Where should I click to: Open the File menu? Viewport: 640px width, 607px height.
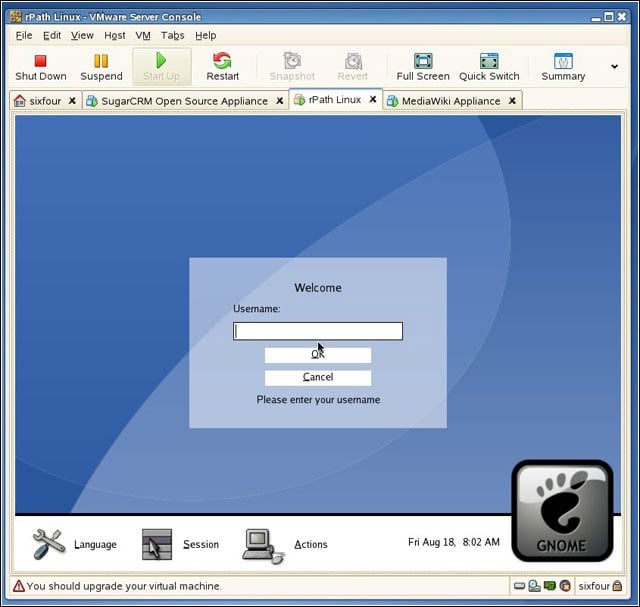[x=24, y=36]
